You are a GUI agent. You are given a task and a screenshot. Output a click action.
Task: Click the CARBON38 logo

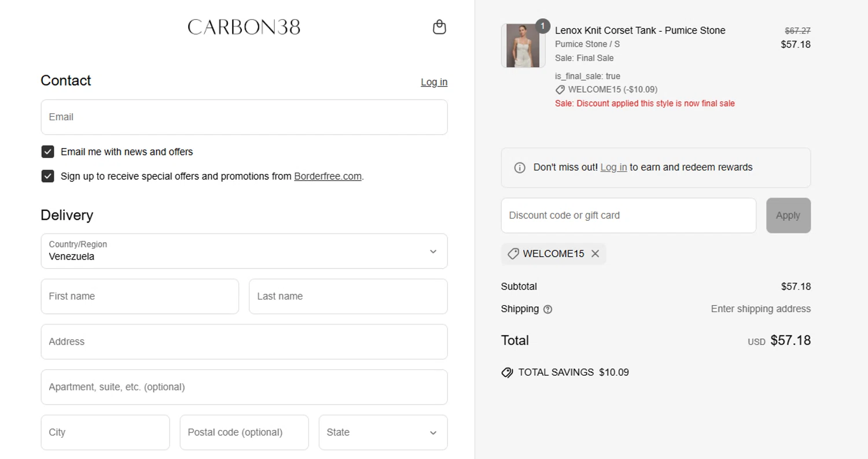[x=244, y=27]
